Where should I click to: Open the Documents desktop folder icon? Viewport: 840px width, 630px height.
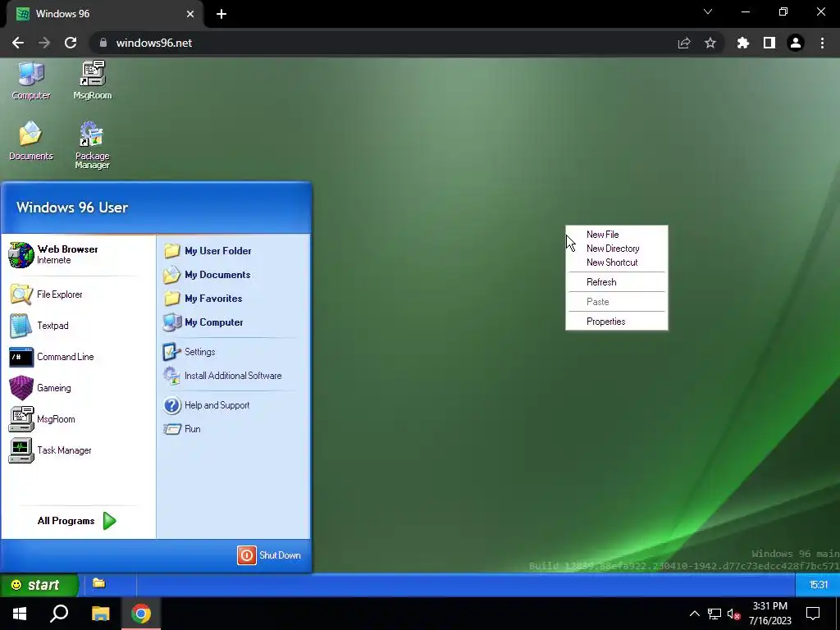(30, 141)
